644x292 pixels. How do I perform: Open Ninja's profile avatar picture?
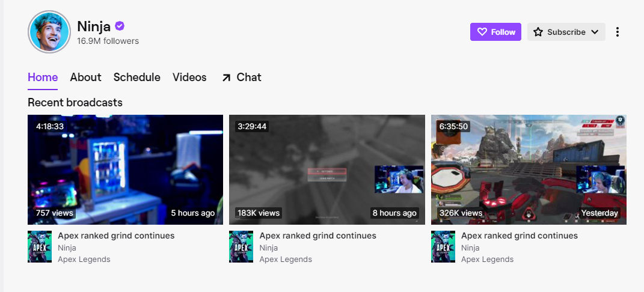click(x=49, y=32)
